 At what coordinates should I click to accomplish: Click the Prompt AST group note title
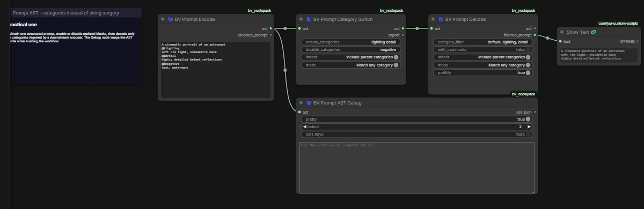[66, 12]
